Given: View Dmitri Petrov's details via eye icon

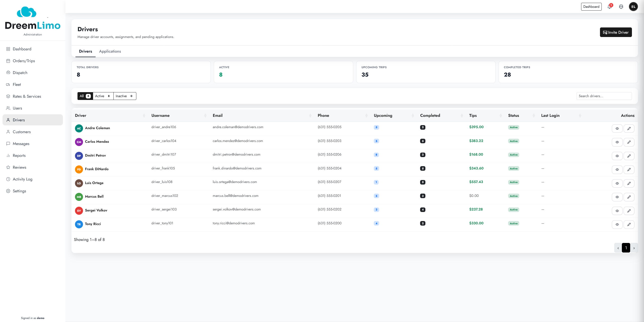Looking at the screenshot, I should click(x=617, y=156).
